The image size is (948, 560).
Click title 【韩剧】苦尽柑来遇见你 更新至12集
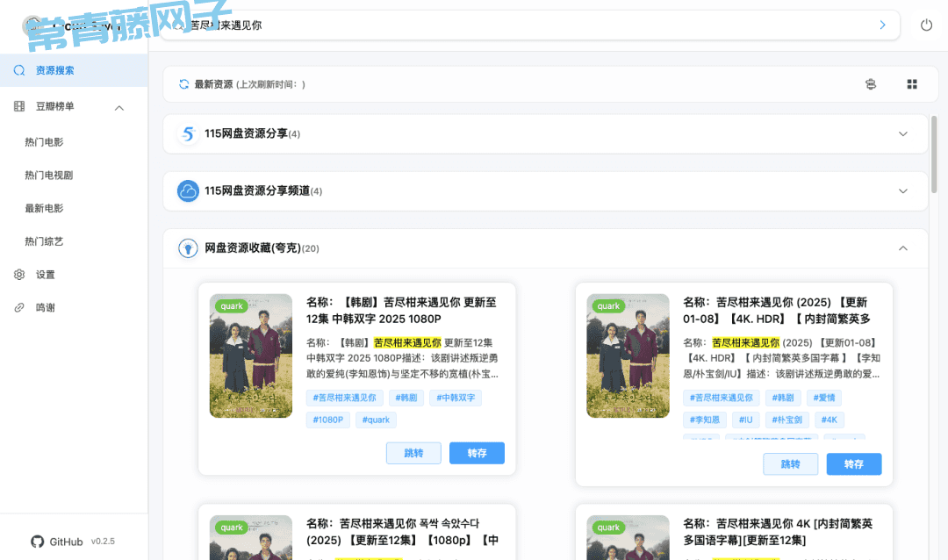(x=401, y=310)
